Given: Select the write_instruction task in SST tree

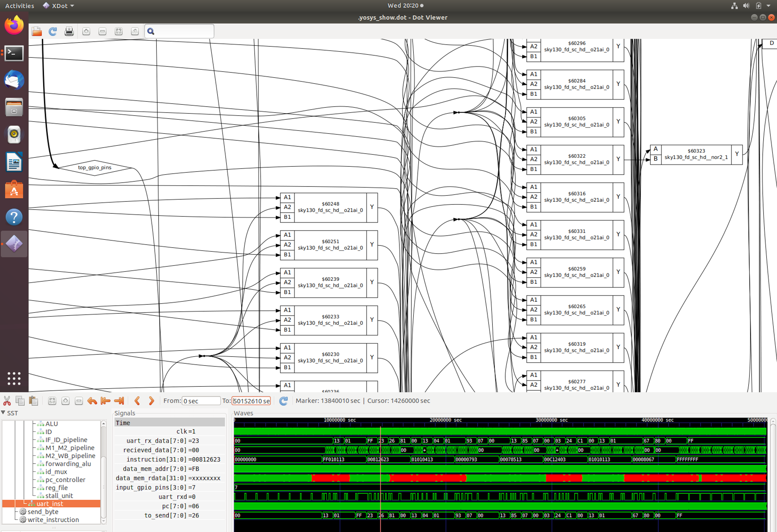Looking at the screenshot, I should pyautogui.click(x=53, y=520).
